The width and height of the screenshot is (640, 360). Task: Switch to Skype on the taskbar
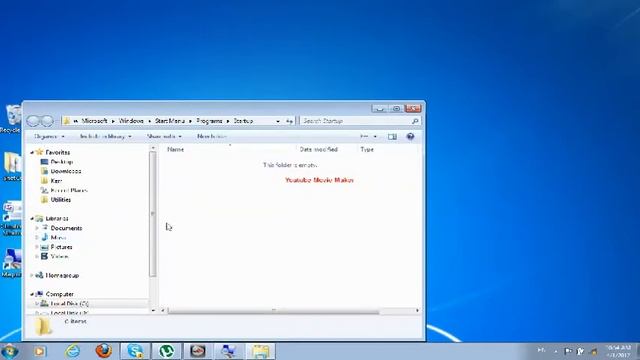pyautogui.click(x=135, y=351)
